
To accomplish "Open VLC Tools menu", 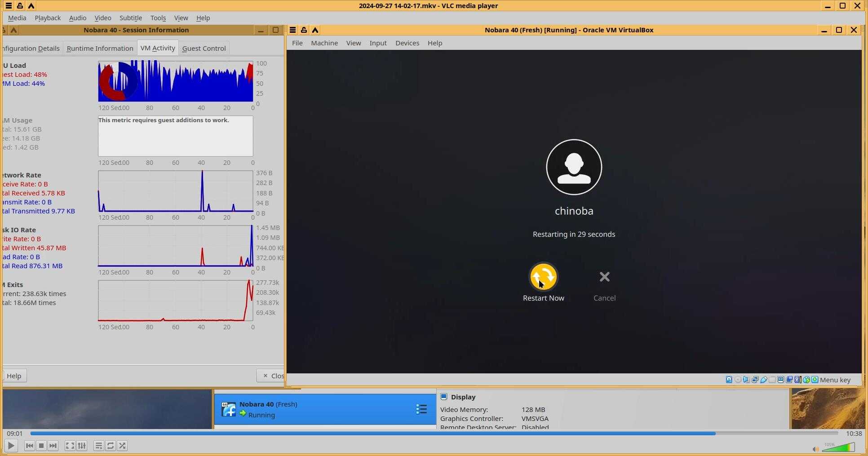I will coord(158,18).
